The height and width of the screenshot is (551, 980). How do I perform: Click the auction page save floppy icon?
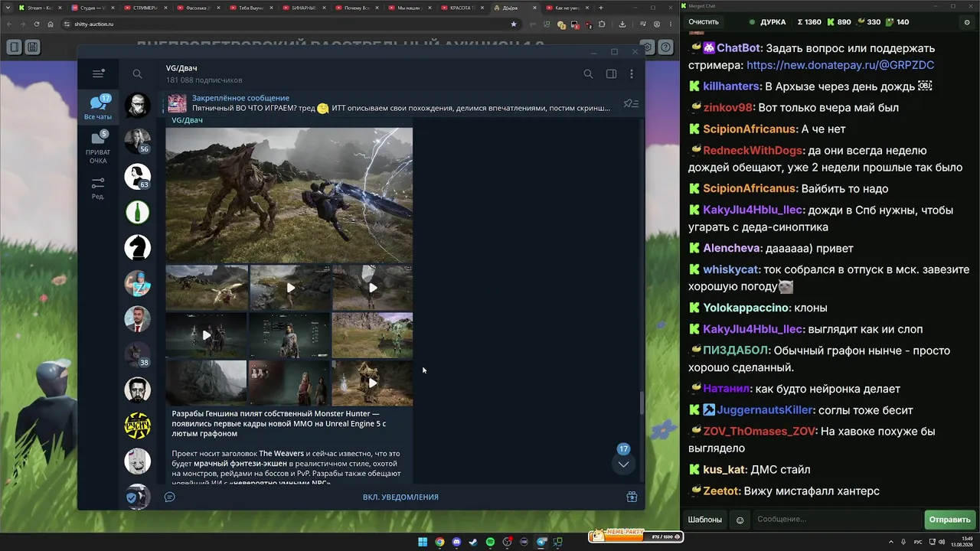(32, 47)
